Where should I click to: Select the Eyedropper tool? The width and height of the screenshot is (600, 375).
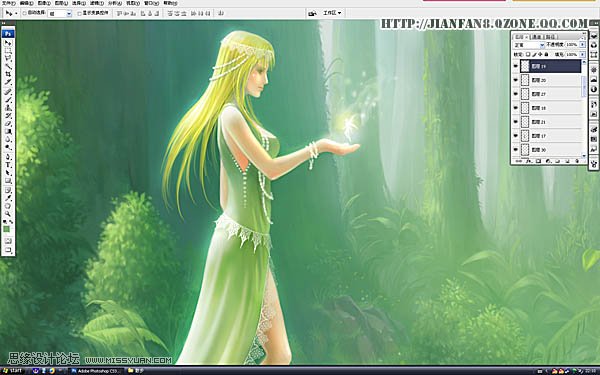[8, 197]
